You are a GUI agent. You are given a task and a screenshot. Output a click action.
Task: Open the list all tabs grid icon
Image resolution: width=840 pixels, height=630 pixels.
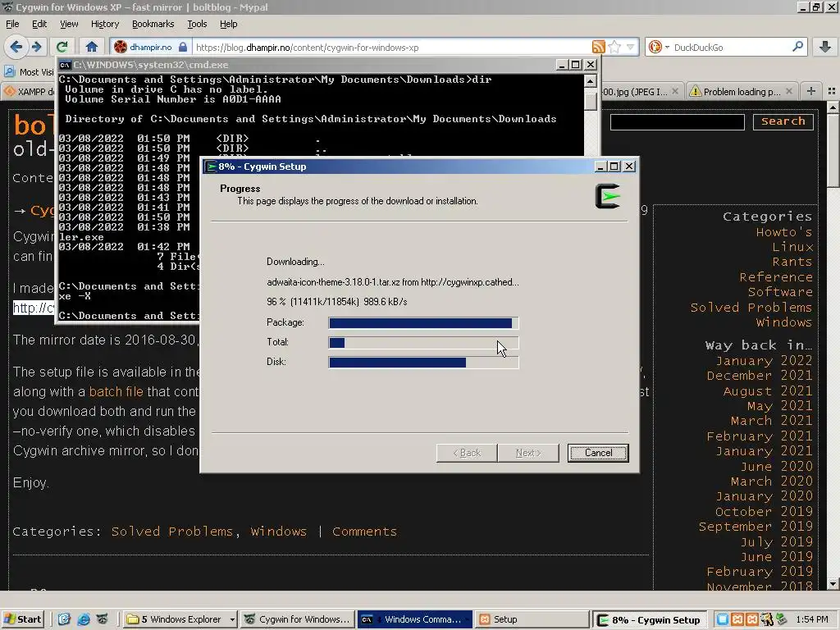(832, 91)
